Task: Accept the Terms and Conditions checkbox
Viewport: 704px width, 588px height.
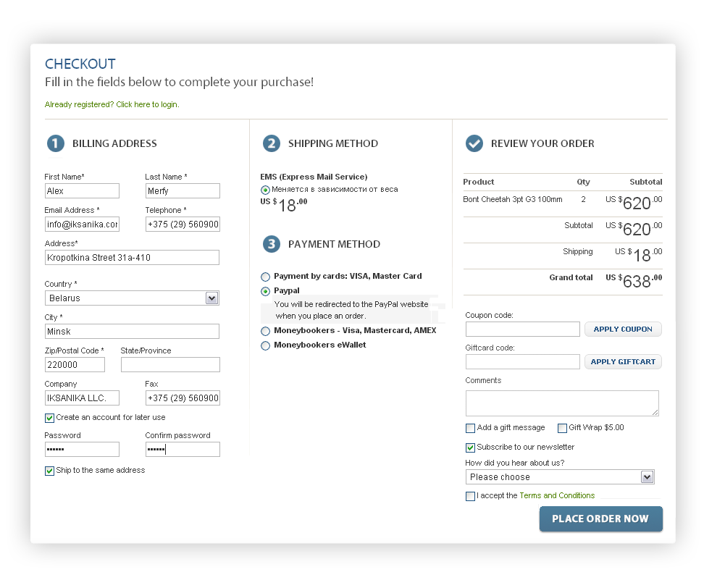Action: click(471, 496)
